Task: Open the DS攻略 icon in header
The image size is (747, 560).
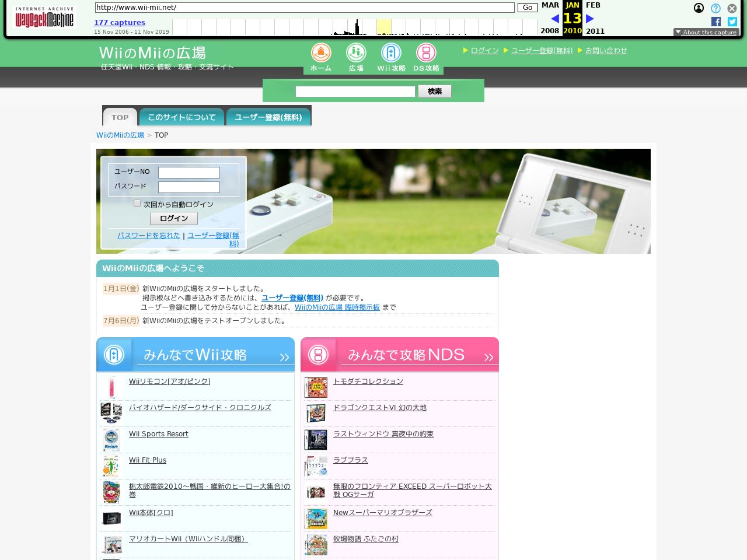Action: [x=426, y=58]
